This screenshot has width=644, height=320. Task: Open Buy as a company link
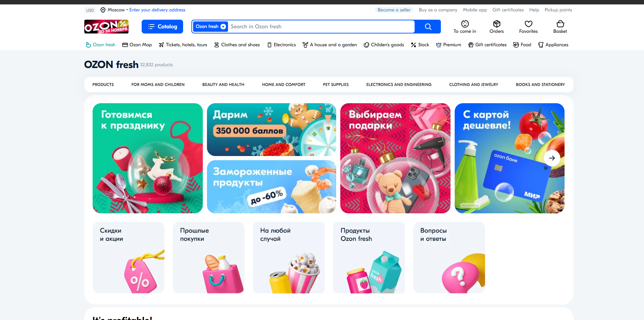[438, 10]
